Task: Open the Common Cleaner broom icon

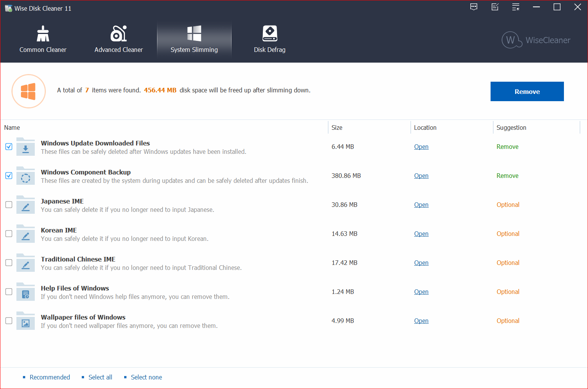Action: point(43,34)
